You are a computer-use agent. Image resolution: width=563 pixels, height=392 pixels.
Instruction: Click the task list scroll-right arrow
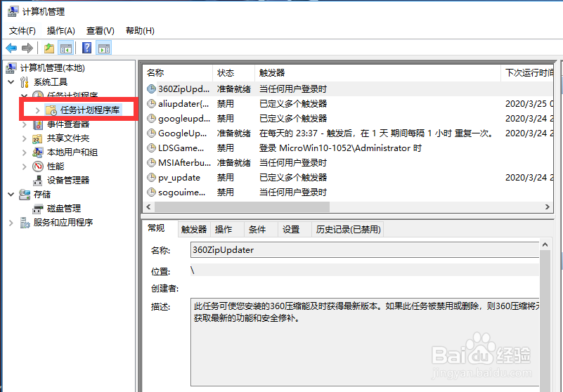pos(548,207)
